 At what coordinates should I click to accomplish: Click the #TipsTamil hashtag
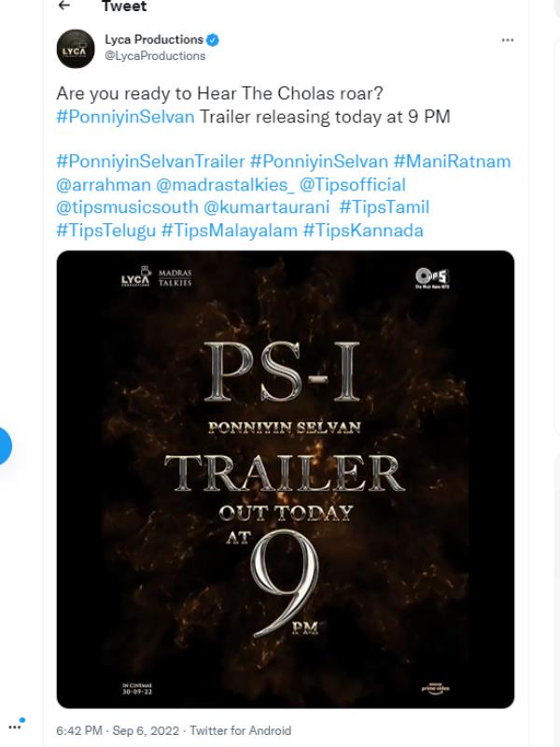click(x=385, y=206)
